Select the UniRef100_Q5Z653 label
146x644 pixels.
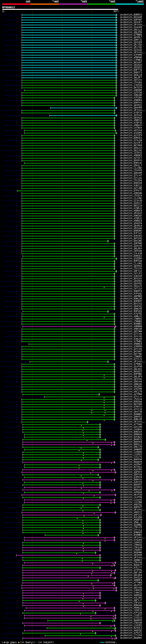(x=131, y=67)
